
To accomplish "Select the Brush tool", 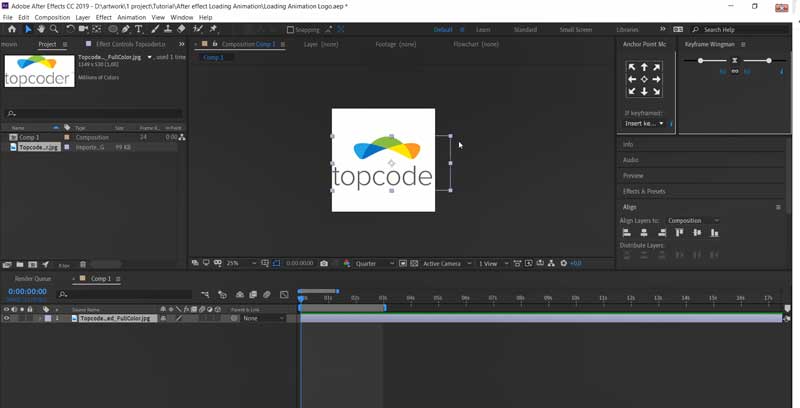I will tap(155, 30).
